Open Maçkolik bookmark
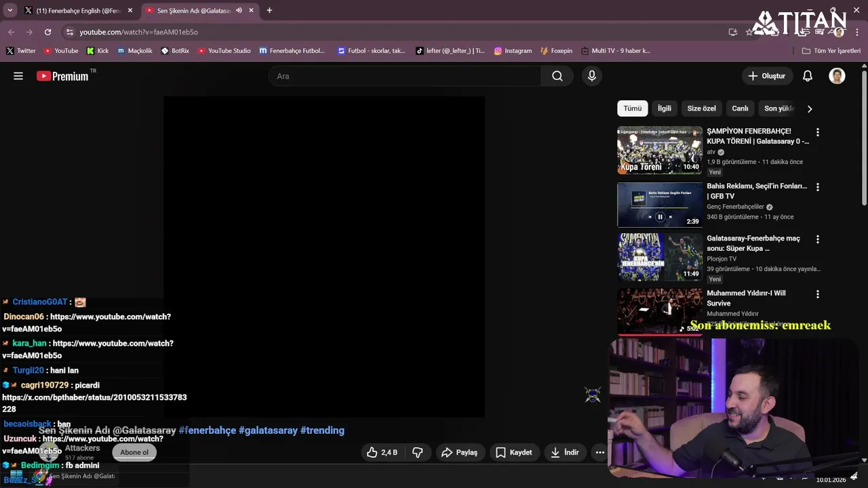The height and width of the screenshot is (488, 868). (x=136, y=51)
